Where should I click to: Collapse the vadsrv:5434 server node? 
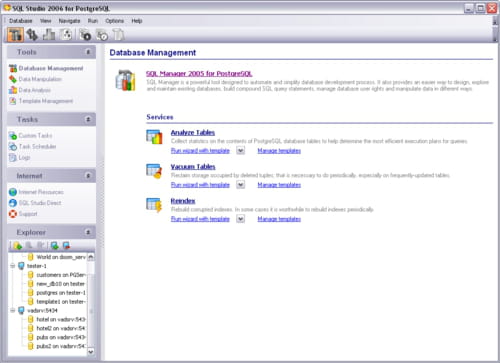click(x=13, y=311)
